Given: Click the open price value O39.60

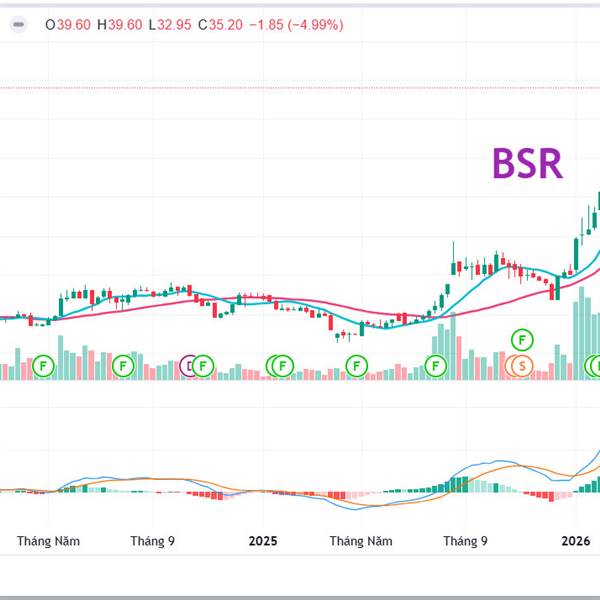Looking at the screenshot, I should [x=68, y=25].
